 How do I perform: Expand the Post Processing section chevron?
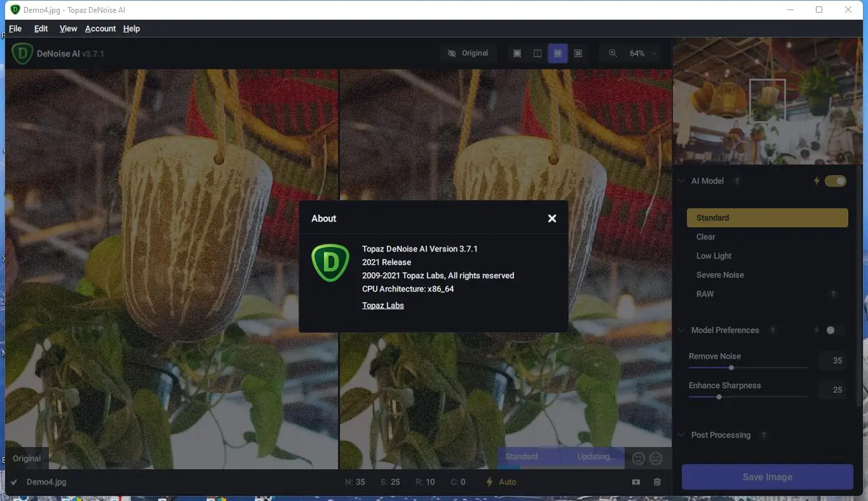click(682, 435)
